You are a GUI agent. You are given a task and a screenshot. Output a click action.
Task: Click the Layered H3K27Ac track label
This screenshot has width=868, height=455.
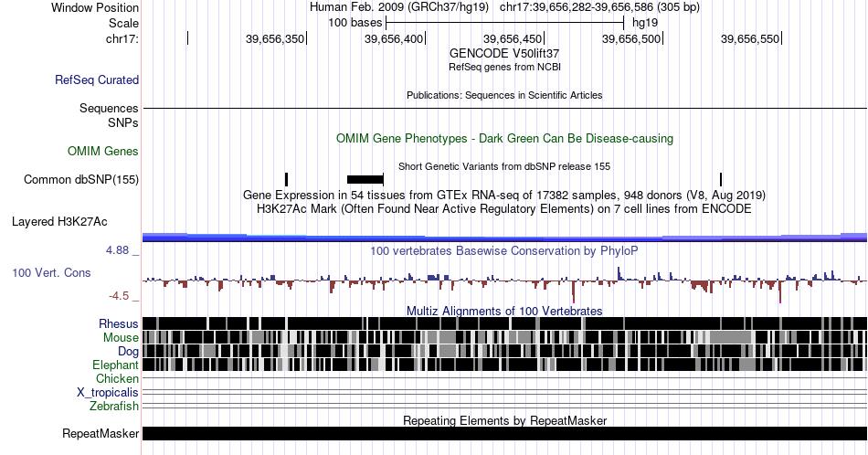(59, 221)
